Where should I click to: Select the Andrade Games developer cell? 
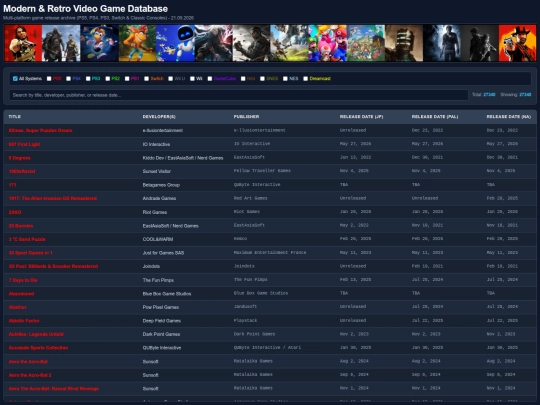click(159, 198)
